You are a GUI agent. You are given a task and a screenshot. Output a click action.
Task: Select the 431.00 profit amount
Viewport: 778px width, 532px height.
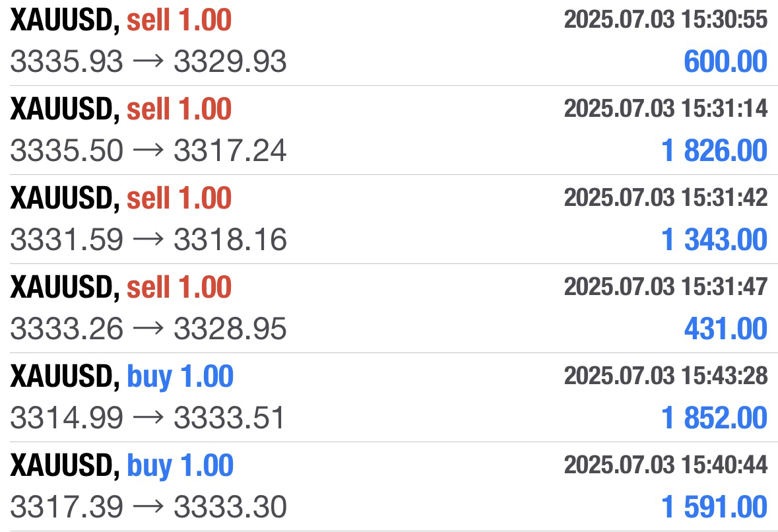(x=726, y=329)
